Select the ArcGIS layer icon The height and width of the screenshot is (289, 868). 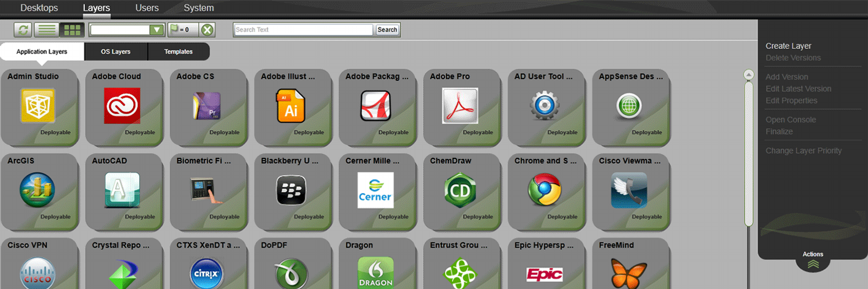[38, 190]
